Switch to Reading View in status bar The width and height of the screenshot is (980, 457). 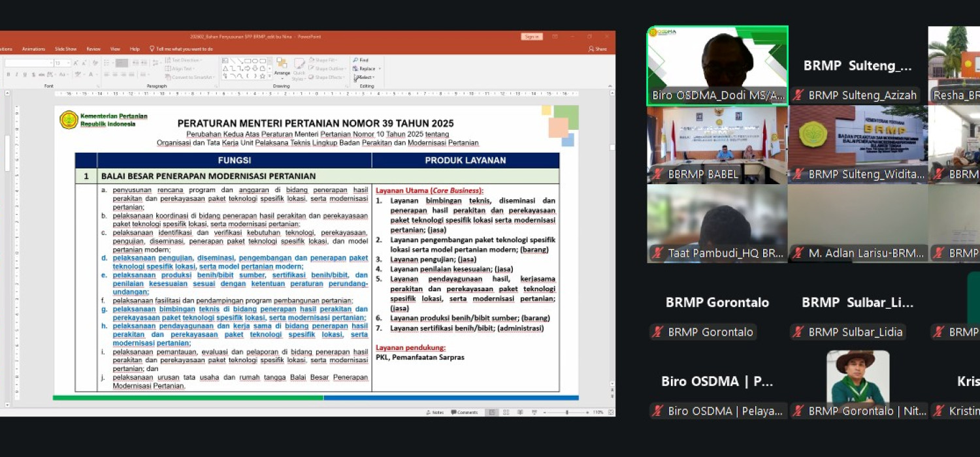[x=518, y=413]
